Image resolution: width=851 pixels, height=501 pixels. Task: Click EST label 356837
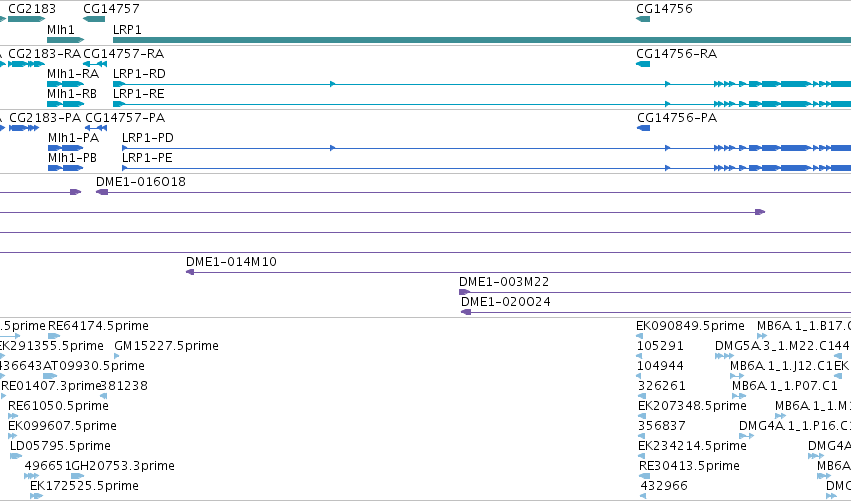[x=662, y=426]
